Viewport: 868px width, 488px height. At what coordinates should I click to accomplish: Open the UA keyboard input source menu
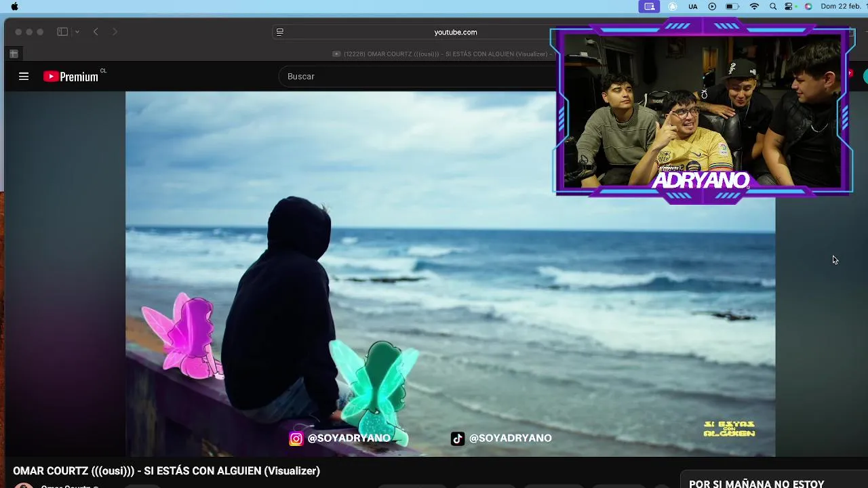(x=693, y=6)
